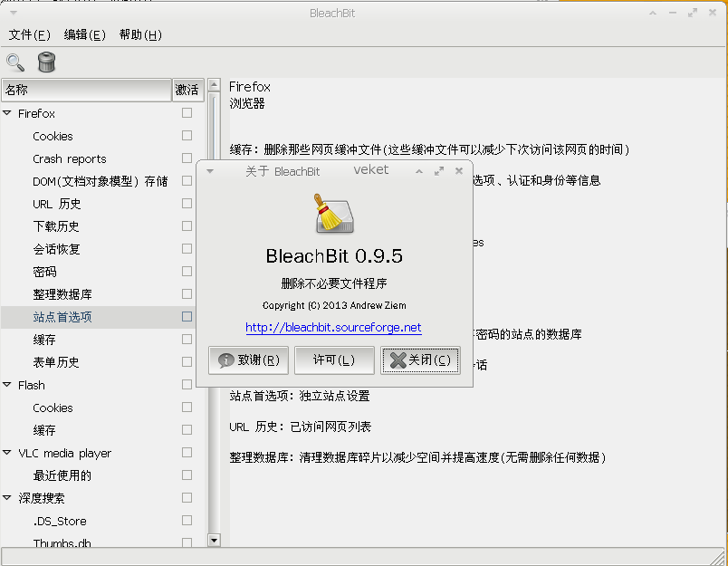Click the main window bottom-right resize grip

pyautogui.click(x=718, y=557)
